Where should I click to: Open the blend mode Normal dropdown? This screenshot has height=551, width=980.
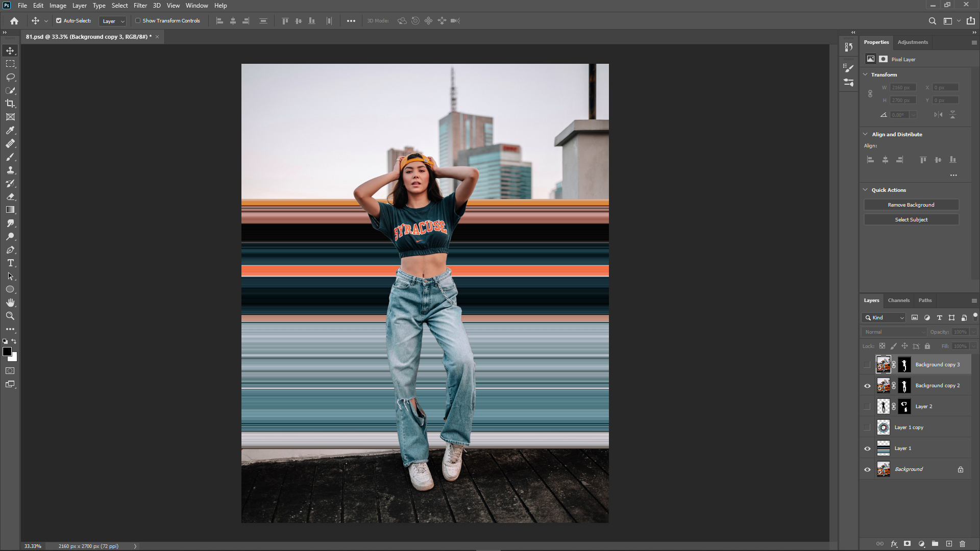click(894, 332)
